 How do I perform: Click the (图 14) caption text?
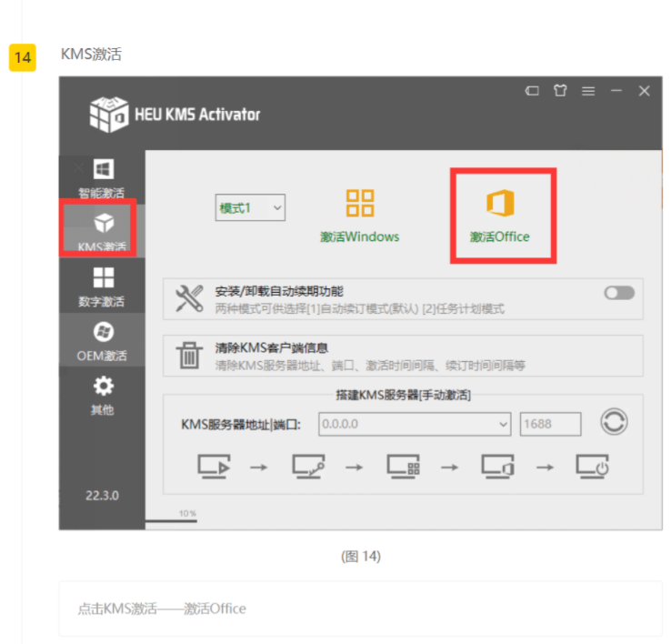coord(361,556)
